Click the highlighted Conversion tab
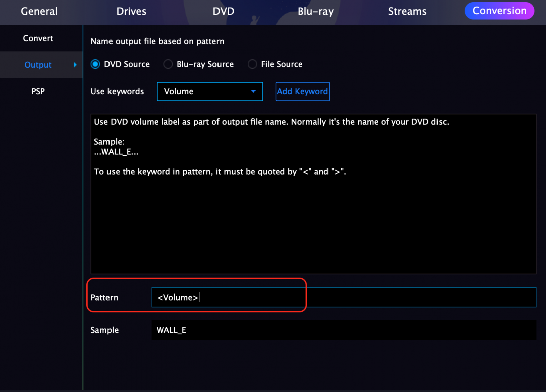This screenshot has height=392, width=546. point(499,11)
